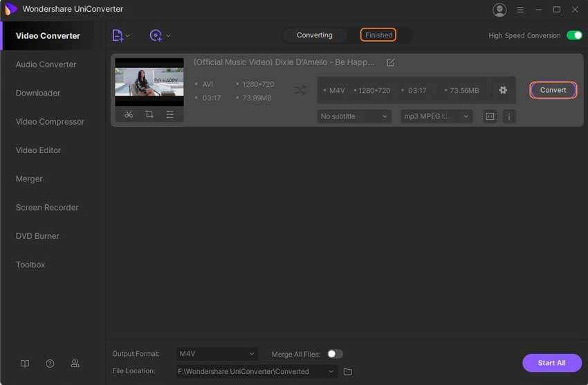The image size is (588, 385).
Task: Edit the video file name icon
Action: [x=390, y=62]
